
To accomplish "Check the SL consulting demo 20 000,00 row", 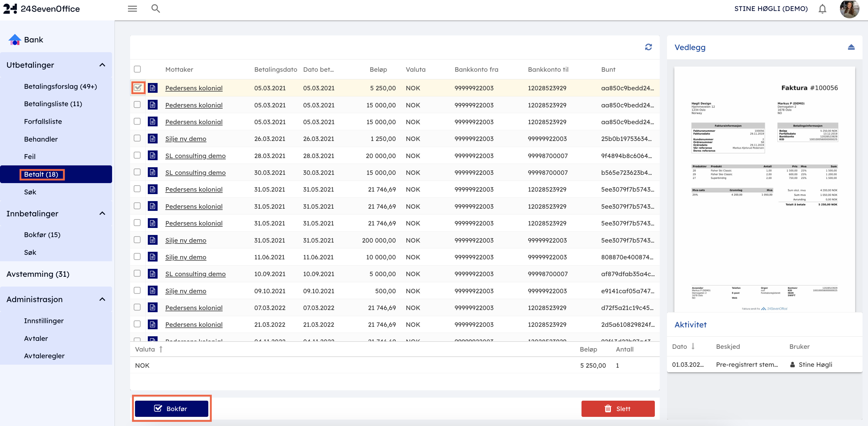I will click(137, 155).
